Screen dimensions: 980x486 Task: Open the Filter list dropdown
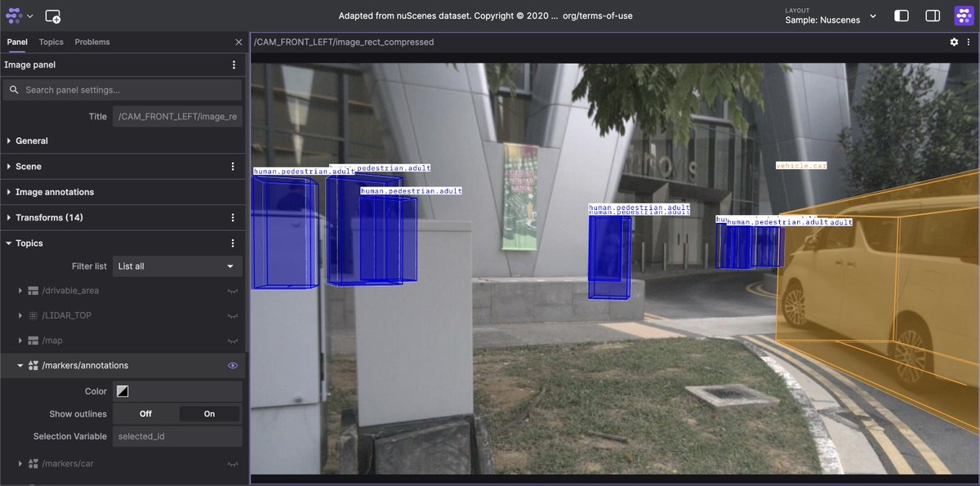pos(177,266)
